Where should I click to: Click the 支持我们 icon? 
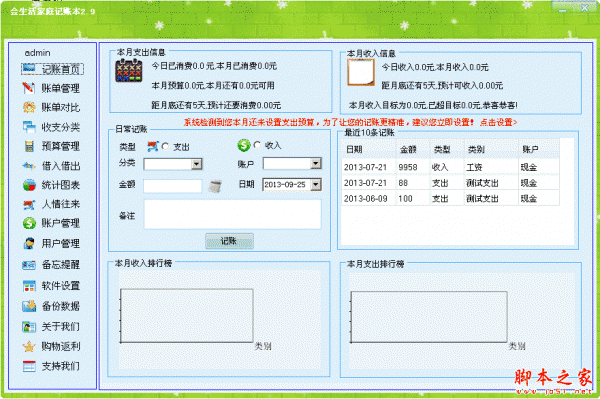(29, 366)
